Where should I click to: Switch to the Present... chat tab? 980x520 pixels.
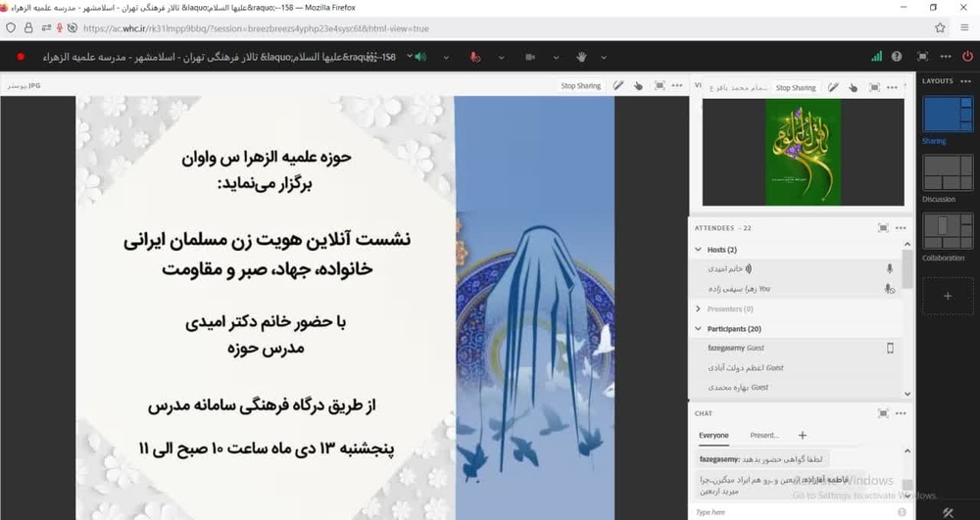764,435
